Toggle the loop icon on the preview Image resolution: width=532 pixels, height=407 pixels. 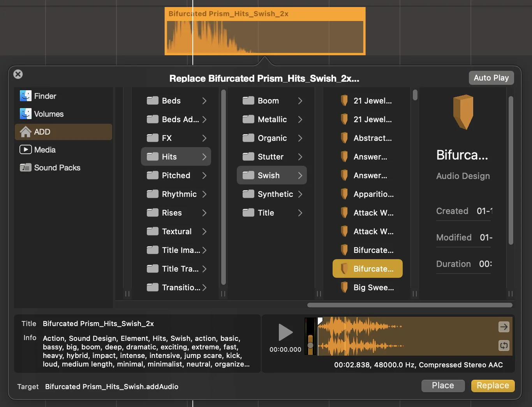[x=504, y=346]
